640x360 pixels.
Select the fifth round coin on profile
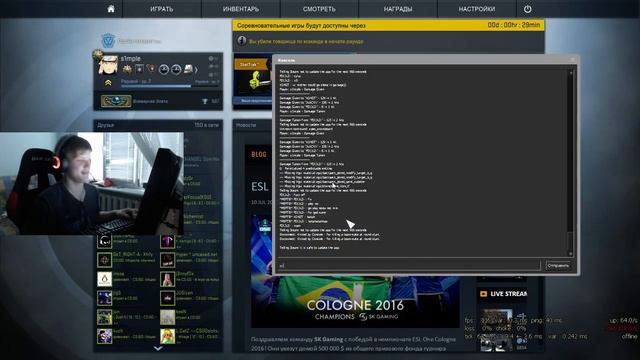pyautogui.click(x=176, y=69)
